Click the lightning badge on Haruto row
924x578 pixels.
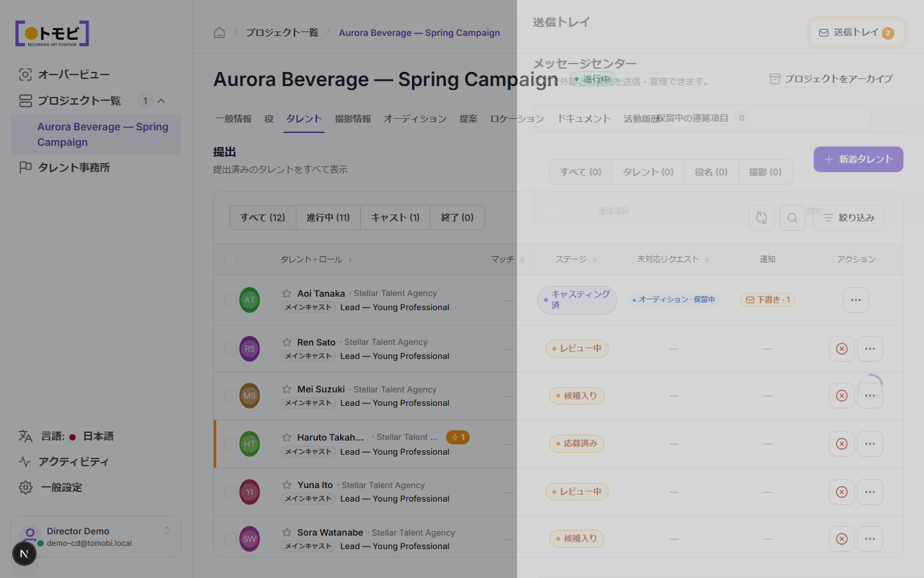458,437
